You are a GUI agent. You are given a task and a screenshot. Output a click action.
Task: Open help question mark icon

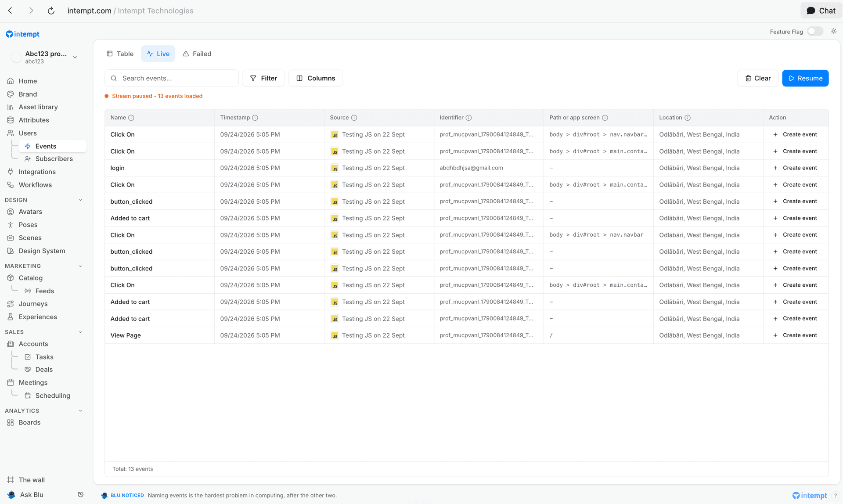835,496
